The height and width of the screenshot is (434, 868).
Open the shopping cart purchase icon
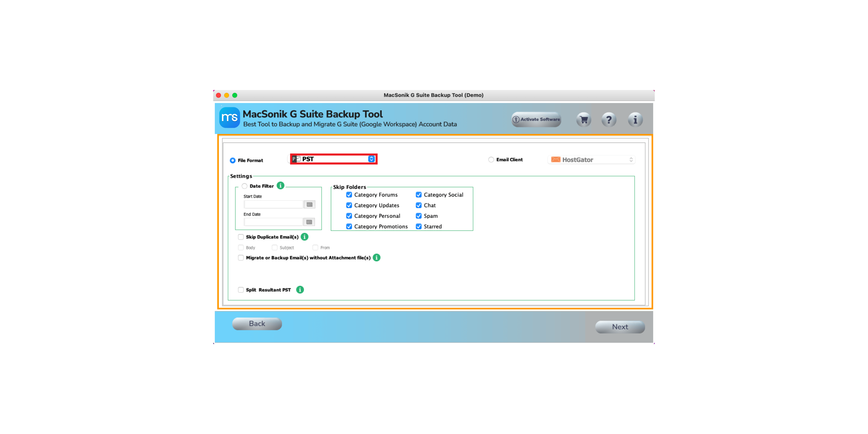click(584, 120)
